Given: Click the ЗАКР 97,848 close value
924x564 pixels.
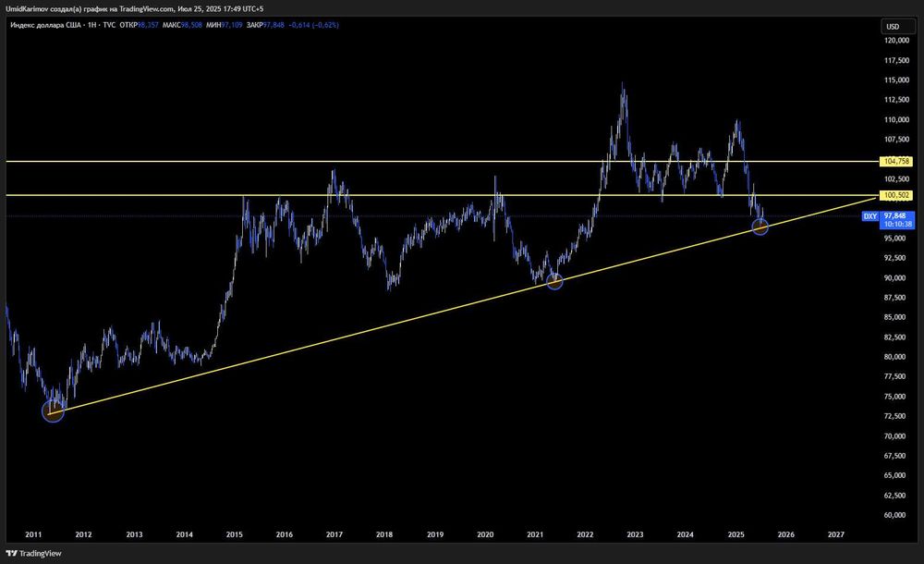Looking at the screenshot, I should coord(265,25).
